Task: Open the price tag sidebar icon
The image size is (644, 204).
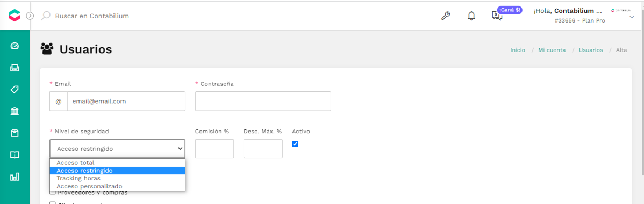Action: point(15,90)
